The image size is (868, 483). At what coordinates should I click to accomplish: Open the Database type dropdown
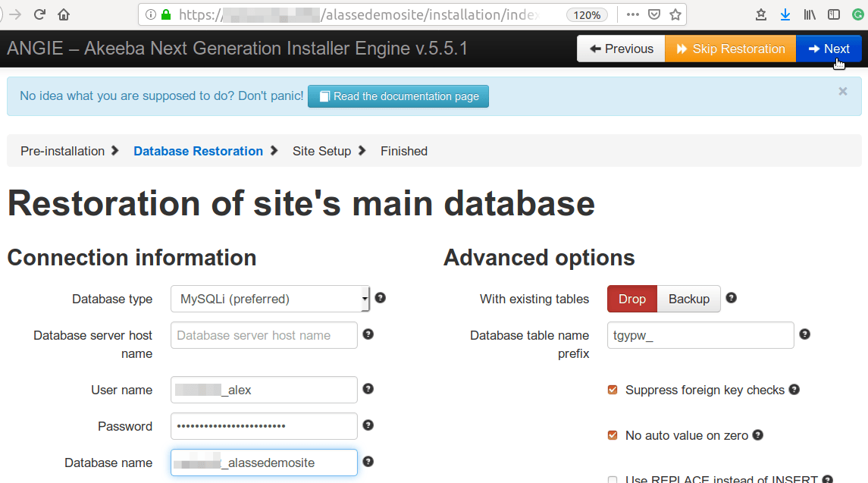(270, 299)
